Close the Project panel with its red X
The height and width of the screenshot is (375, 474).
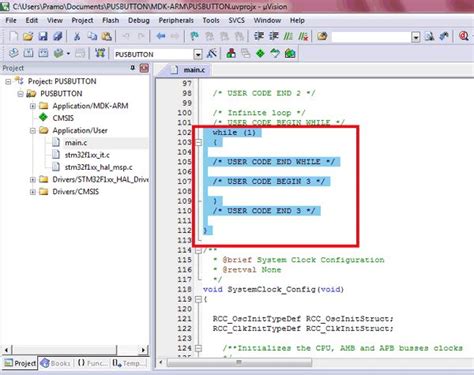[144, 68]
